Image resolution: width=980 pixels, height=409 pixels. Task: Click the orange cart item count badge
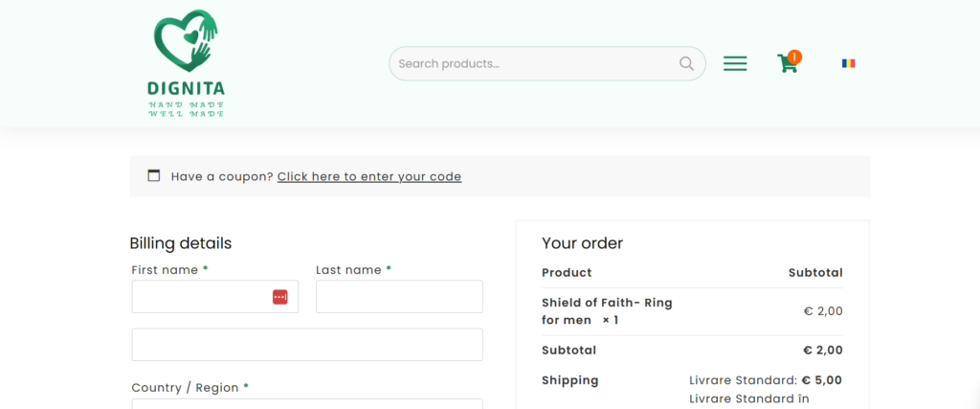click(794, 57)
